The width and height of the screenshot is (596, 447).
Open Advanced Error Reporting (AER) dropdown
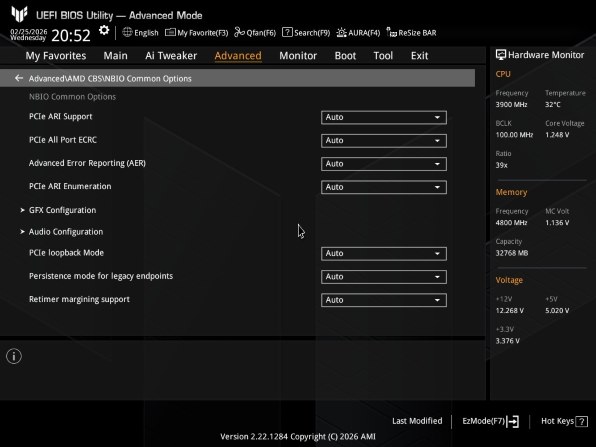(384, 164)
